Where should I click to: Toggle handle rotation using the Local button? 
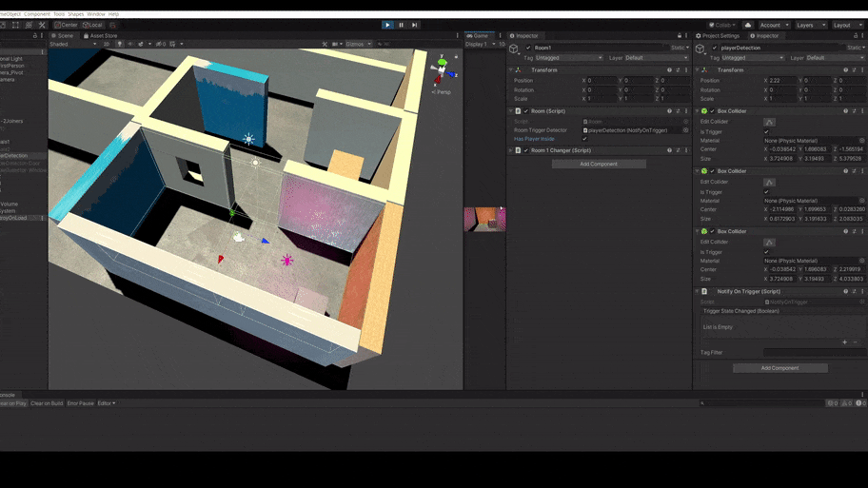pyautogui.click(x=92, y=25)
